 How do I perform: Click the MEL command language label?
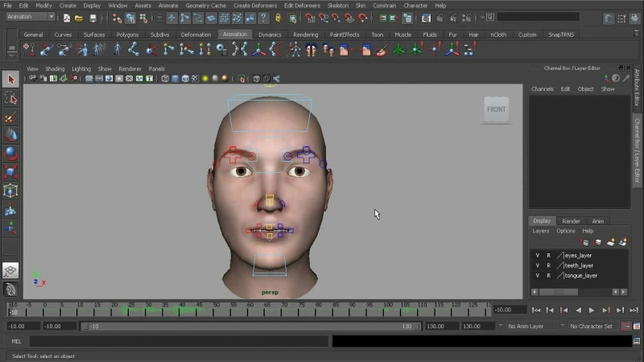point(16,341)
